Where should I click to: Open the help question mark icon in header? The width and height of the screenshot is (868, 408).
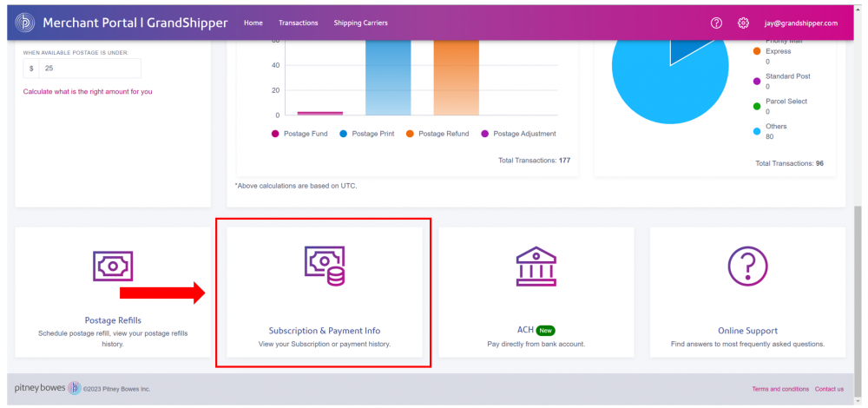click(716, 23)
